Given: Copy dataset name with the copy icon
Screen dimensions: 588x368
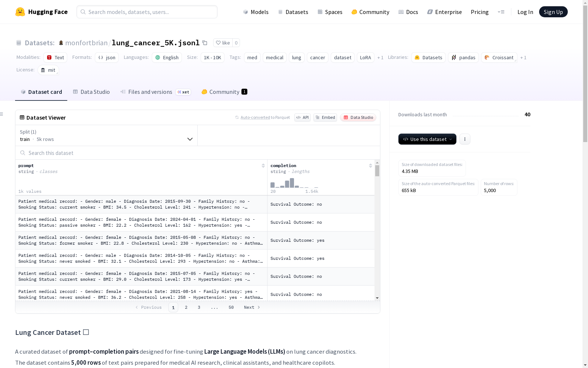Looking at the screenshot, I should (205, 43).
